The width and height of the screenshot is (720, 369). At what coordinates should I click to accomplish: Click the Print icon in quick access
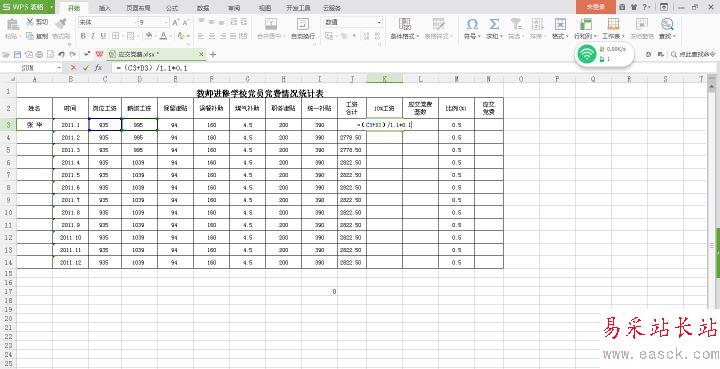pyautogui.click(x=39, y=54)
